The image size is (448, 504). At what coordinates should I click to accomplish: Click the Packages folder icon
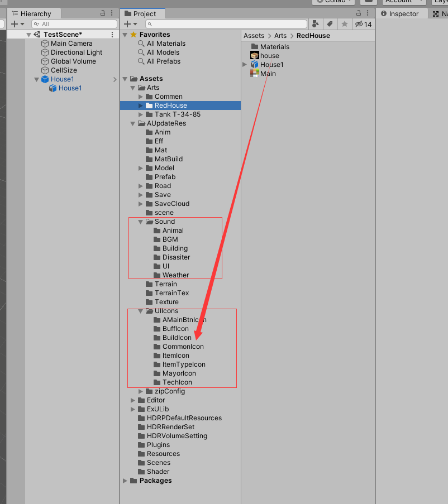coord(134,481)
